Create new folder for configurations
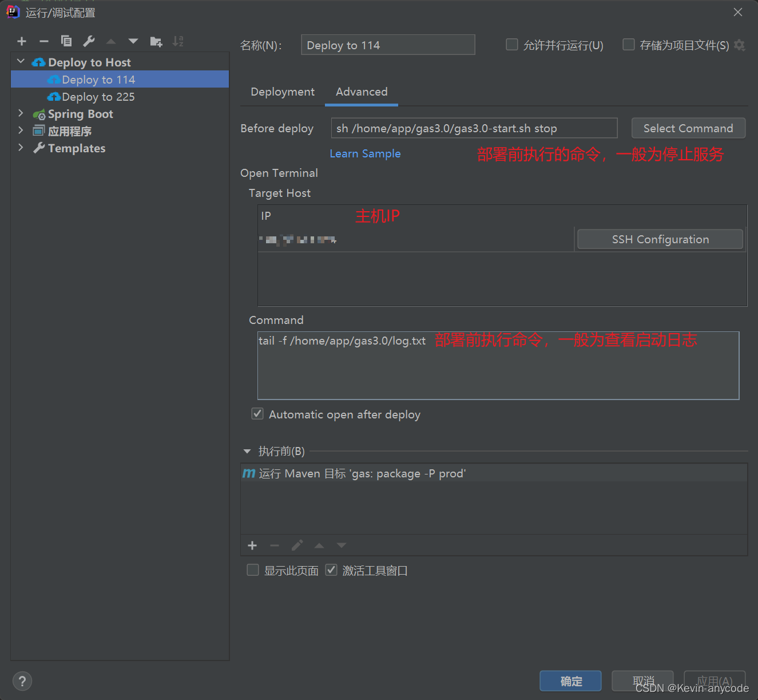758x700 pixels. pyautogui.click(x=156, y=41)
